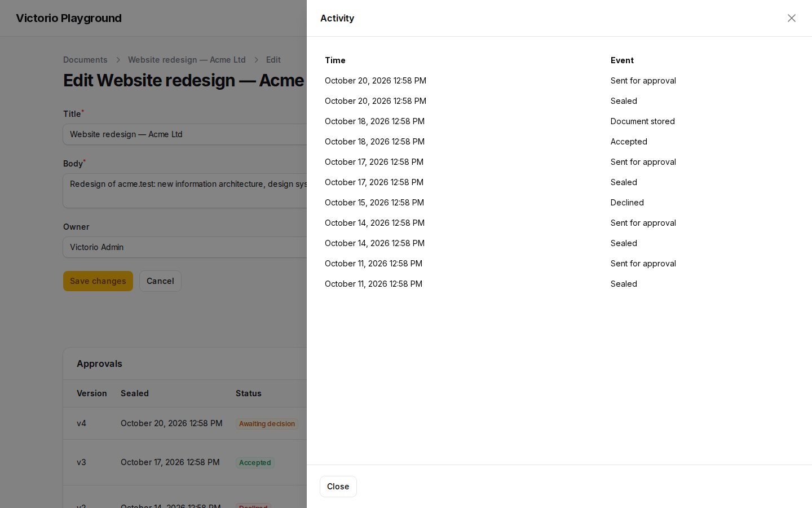Select October 20 Sent for approval event
Screen dimensions: 812x508
[643, 81]
